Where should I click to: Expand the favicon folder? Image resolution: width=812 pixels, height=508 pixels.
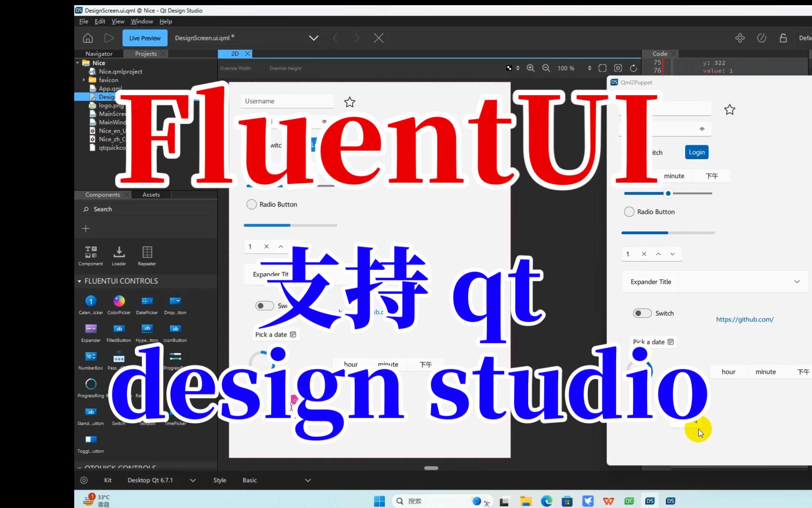[x=84, y=80]
